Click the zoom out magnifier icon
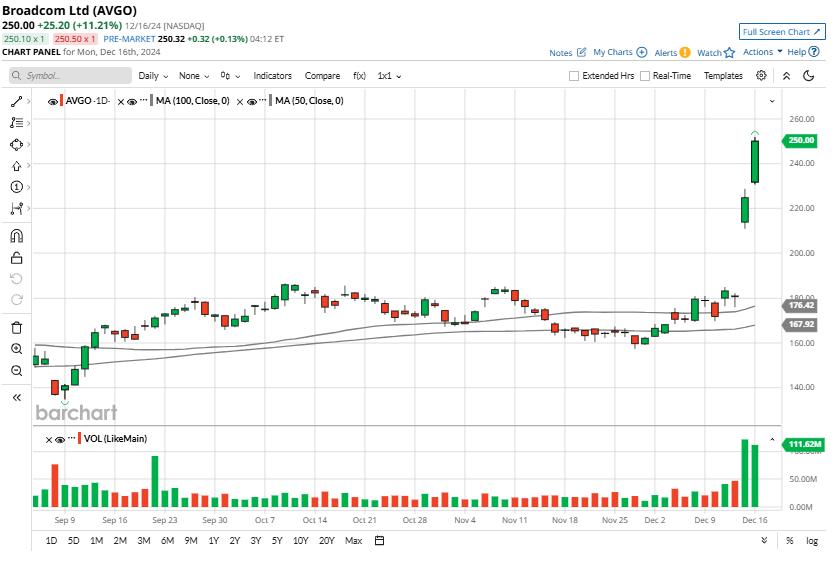Image resolution: width=835 pixels, height=570 pixels. click(17, 371)
